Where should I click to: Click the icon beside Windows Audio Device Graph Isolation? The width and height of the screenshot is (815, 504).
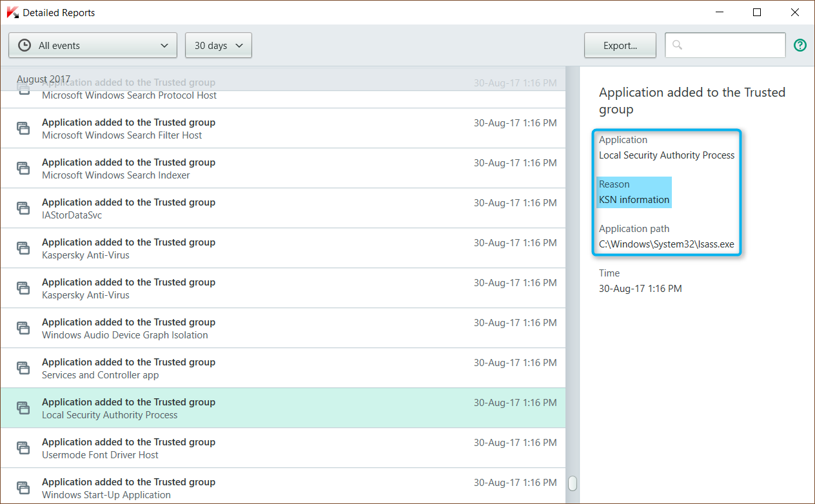[x=23, y=329]
